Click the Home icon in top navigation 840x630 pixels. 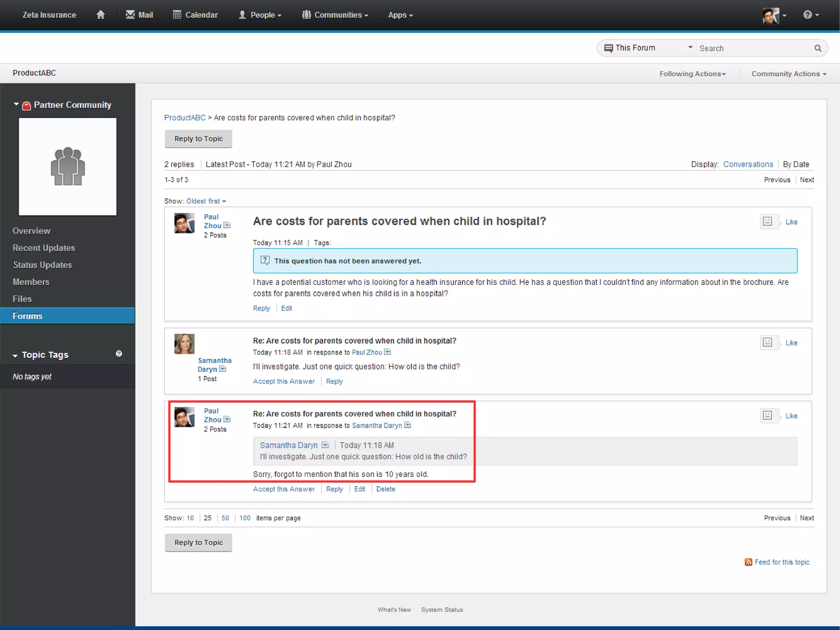[100, 15]
